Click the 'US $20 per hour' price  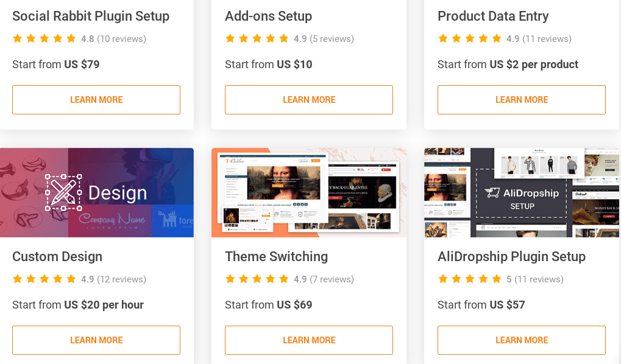click(x=104, y=305)
